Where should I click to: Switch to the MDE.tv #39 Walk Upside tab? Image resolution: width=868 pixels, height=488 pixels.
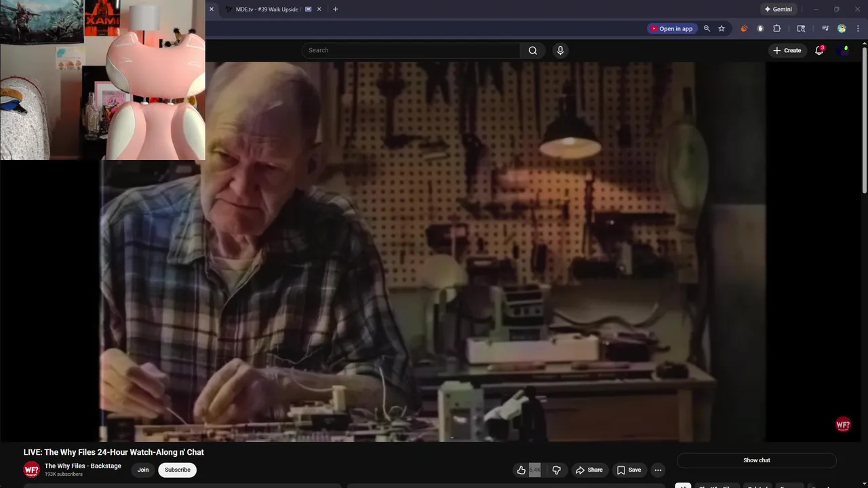tap(273, 9)
